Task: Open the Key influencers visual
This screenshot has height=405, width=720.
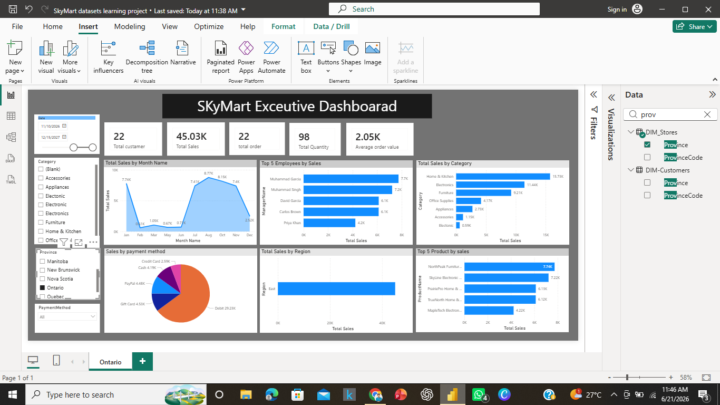Action: (108, 57)
